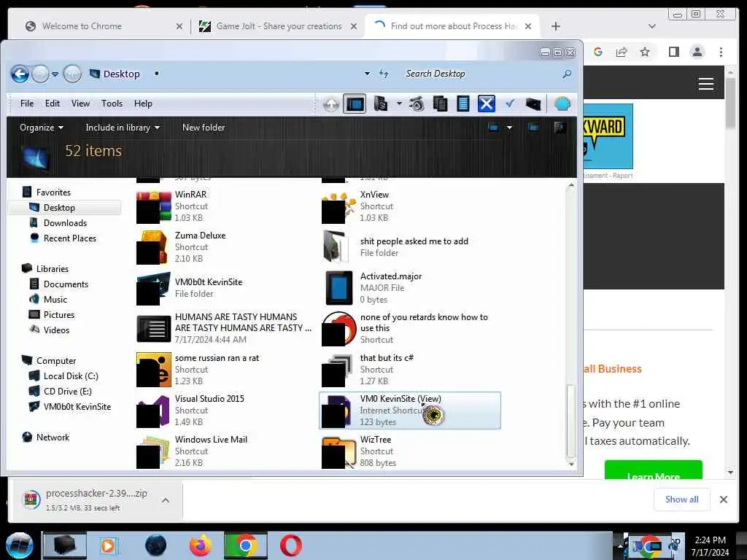Viewport: 747px width, 560px height.
Task: Select Network in the navigation pane
Action: pos(53,437)
